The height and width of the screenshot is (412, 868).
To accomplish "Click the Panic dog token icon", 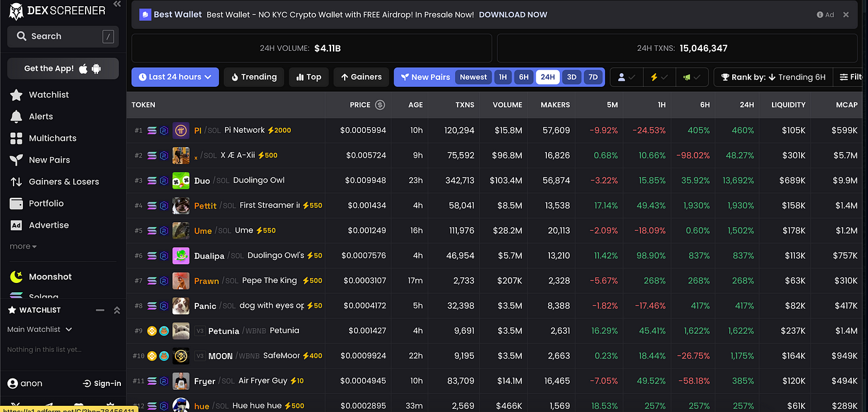I will pyautogui.click(x=181, y=306).
